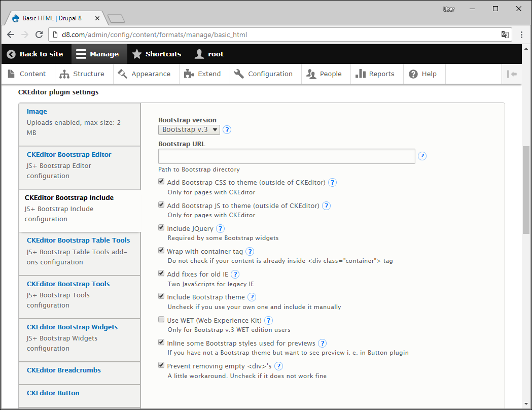Click the help icon beside Bootstrap version
This screenshot has height=410, width=532.
pyautogui.click(x=227, y=130)
